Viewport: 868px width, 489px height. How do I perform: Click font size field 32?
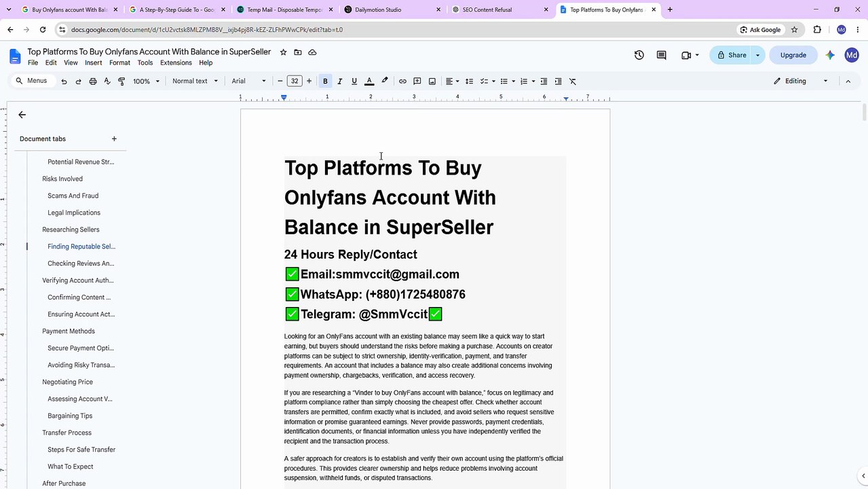[295, 81]
